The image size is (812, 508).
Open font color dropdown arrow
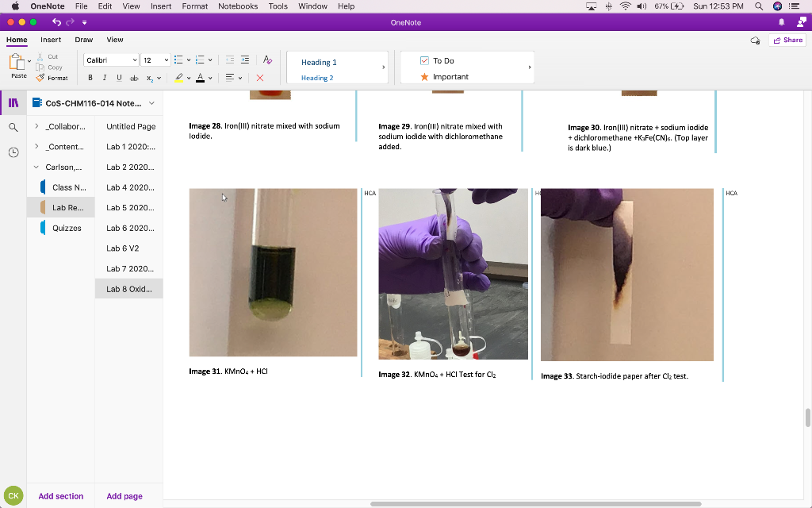coord(210,79)
